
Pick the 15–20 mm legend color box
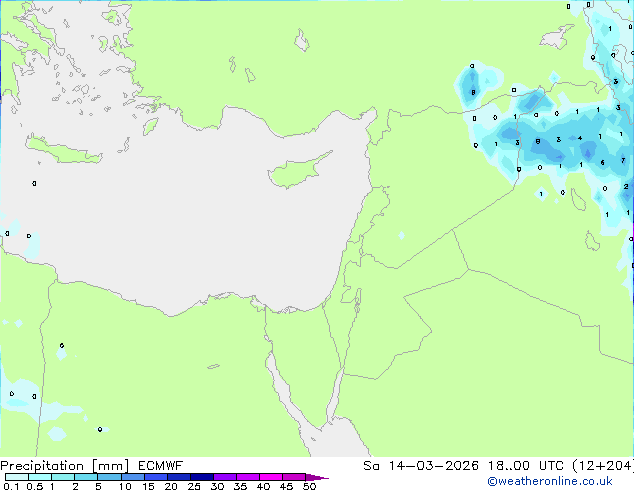[x=156, y=477]
